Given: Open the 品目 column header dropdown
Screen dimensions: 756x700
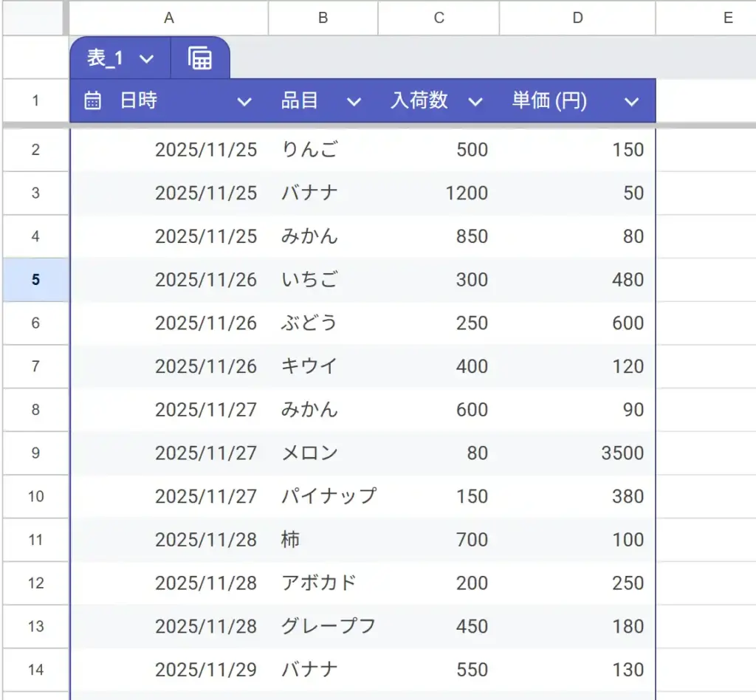Looking at the screenshot, I should click(354, 100).
